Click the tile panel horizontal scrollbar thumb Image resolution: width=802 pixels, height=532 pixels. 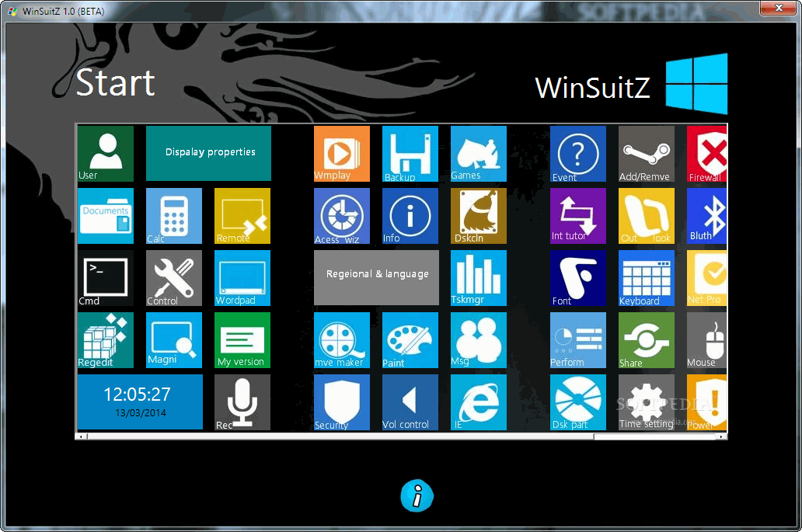340,436
